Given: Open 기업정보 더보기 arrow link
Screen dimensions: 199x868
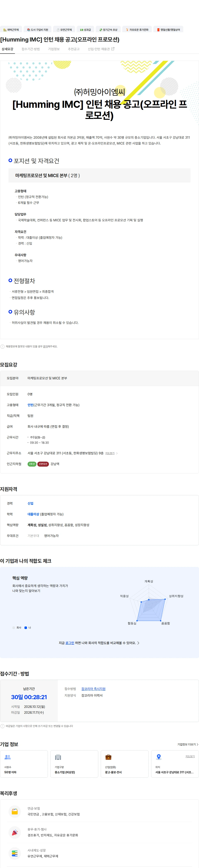Looking at the screenshot, I should pos(188,744).
